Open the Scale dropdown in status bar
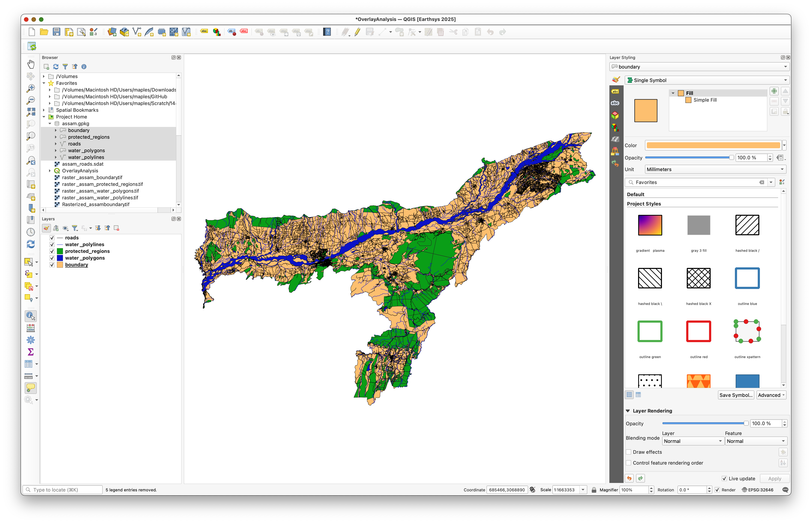Screen dimensions: 812x523 (x=583, y=490)
